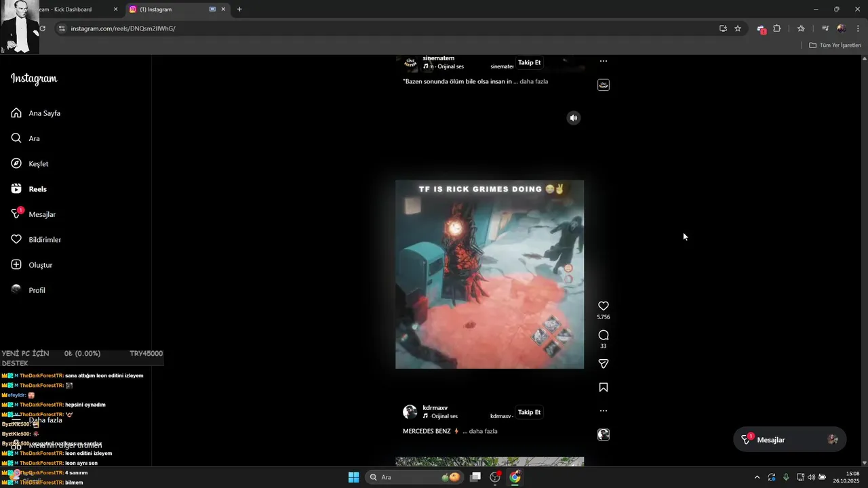Open Chrome extensions puzzle icon

click(x=777, y=28)
